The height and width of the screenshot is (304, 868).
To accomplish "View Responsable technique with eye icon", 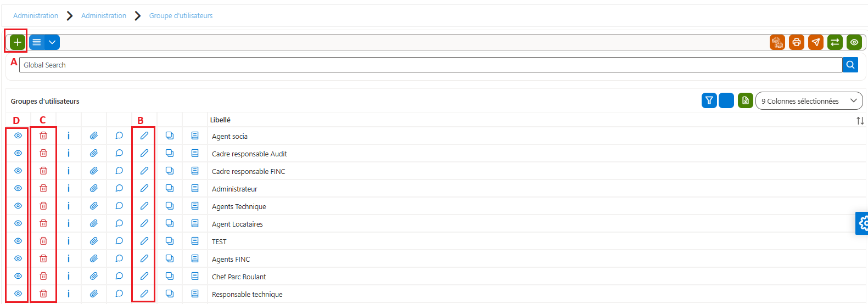I will point(18,294).
